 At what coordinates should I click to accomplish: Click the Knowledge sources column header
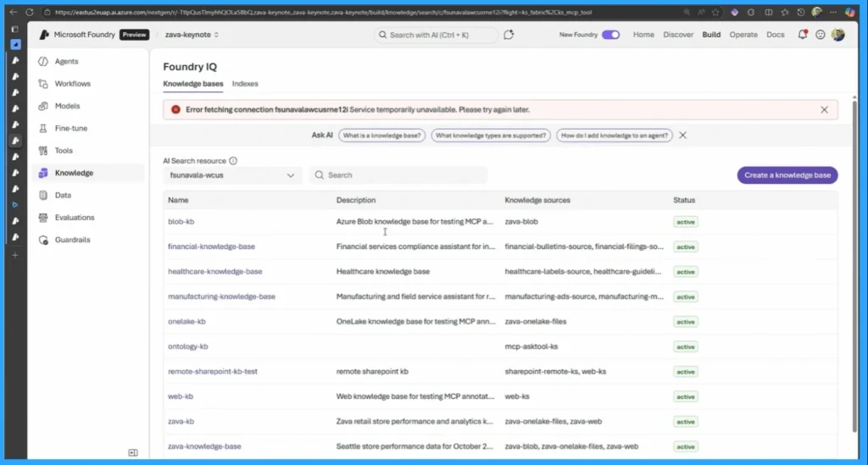pos(537,200)
